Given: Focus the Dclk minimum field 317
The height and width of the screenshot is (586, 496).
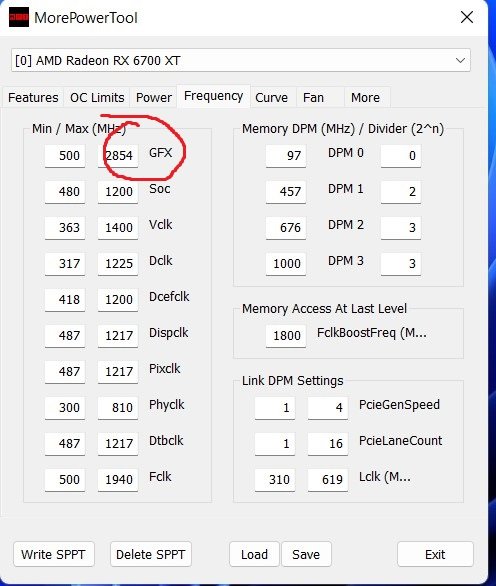Looking at the screenshot, I should click(x=65, y=263).
